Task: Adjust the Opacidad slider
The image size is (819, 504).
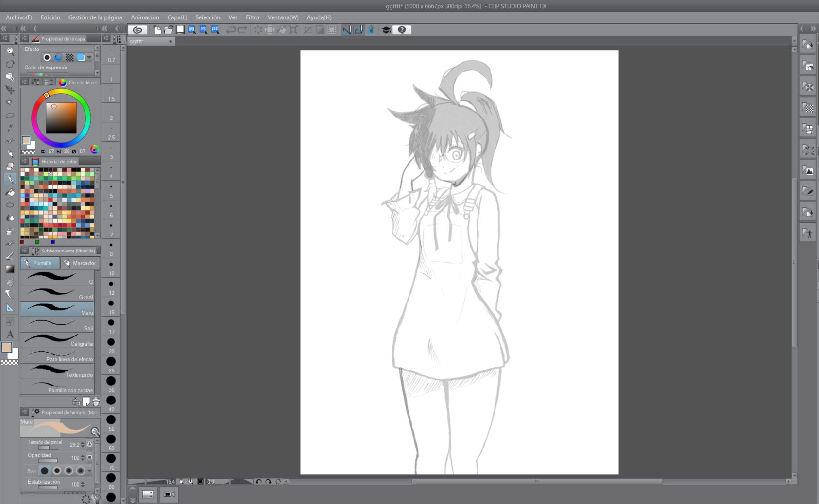Action: [x=48, y=460]
